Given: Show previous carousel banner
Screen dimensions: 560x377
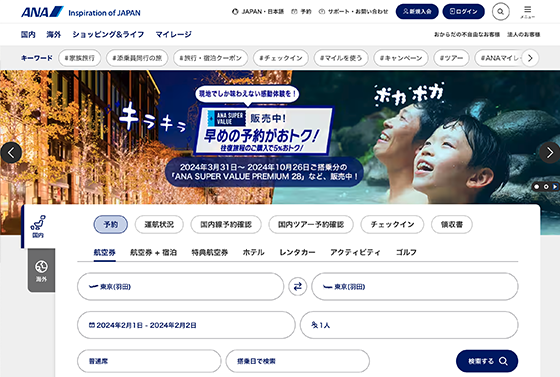Looking at the screenshot, I should coord(11,152).
